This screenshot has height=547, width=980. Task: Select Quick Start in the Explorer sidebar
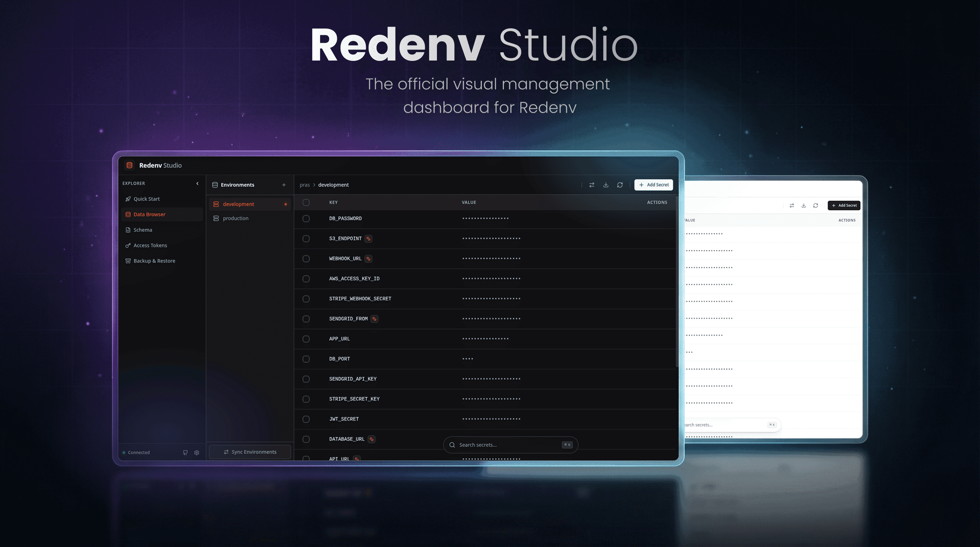tap(146, 199)
